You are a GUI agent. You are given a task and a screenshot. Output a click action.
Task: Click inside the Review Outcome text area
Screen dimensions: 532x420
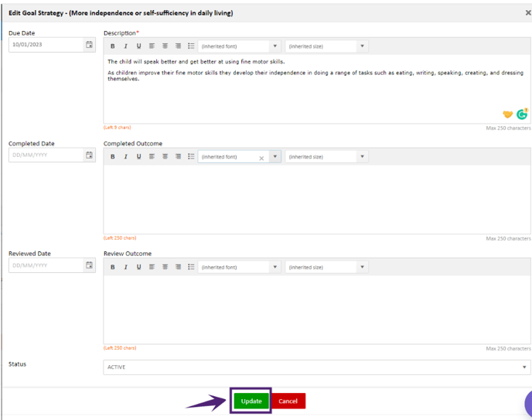pos(317,309)
